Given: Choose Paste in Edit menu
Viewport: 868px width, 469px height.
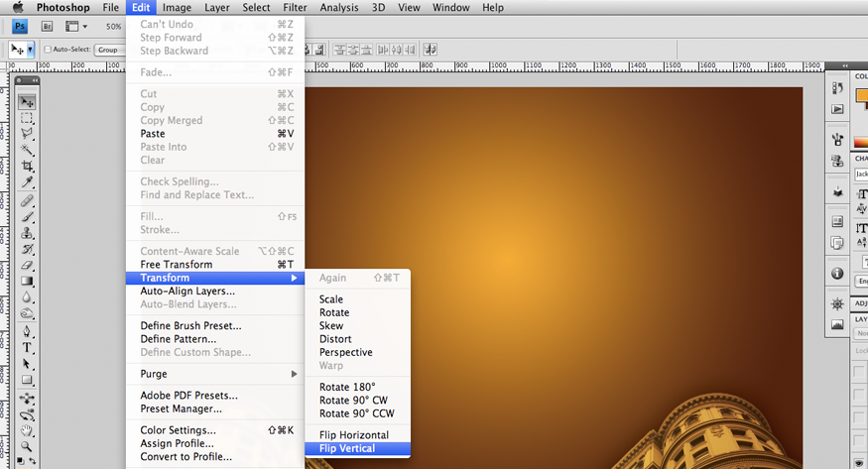Looking at the screenshot, I should [x=215, y=134].
